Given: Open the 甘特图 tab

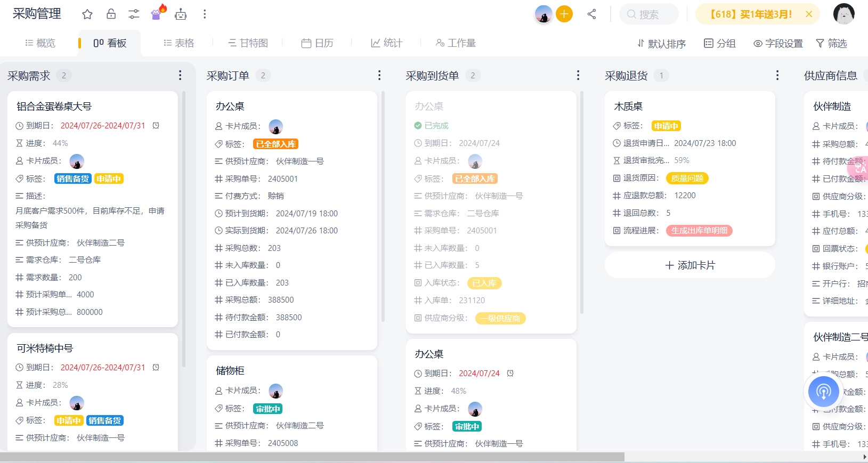Looking at the screenshot, I should pyautogui.click(x=248, y=43).
